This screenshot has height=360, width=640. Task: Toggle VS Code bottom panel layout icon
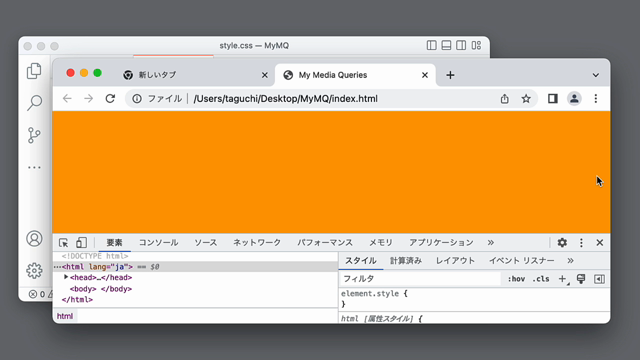tap(446, 45)
